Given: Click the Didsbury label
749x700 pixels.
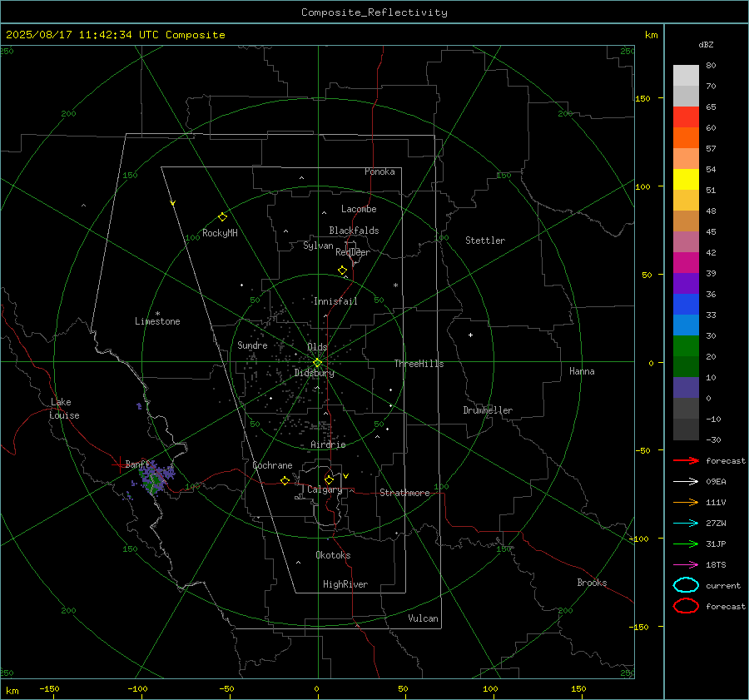Looking at the screenshot, I should click(314, 373).
